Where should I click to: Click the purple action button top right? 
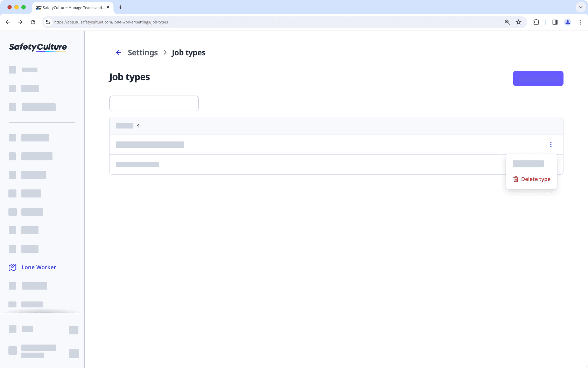(x=538, y=78)
